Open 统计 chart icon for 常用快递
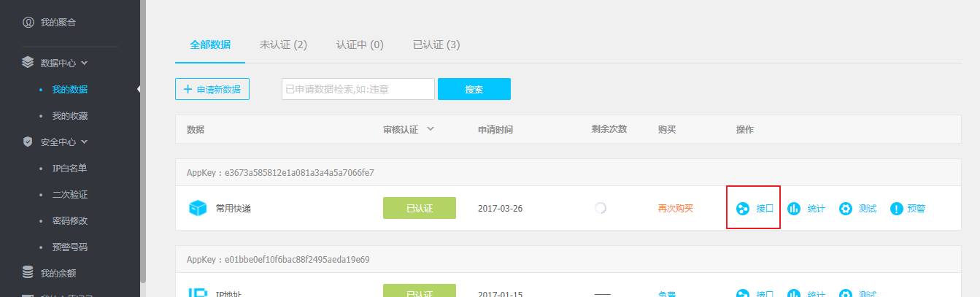Viewport: 980px width, 297px height. click(794, 209)
